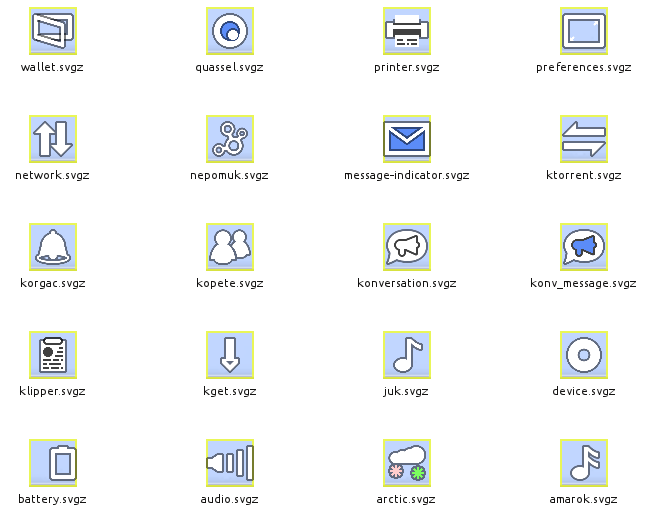
Task: Select the device.svgz disc icon
Action: click(584, 355)
